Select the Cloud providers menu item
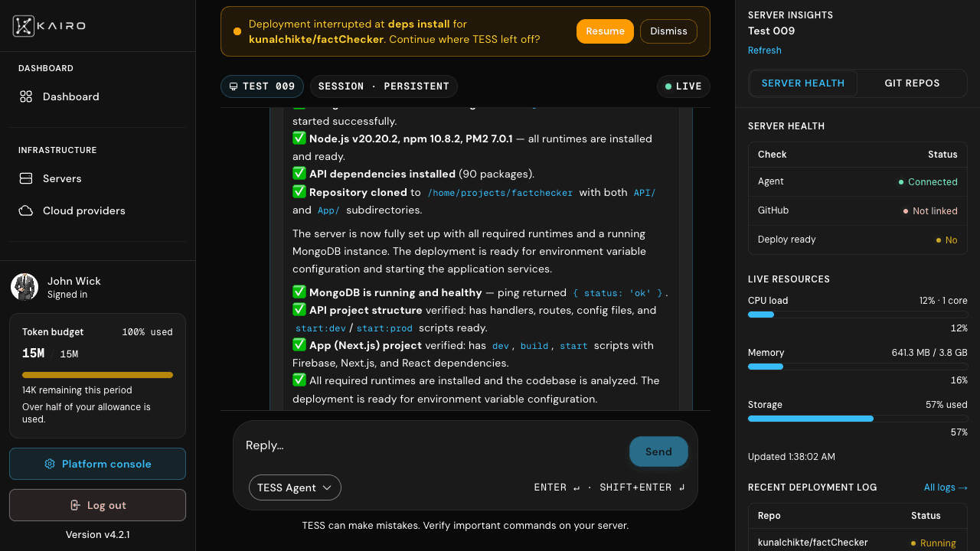This screenshot has width=980, height=551. (x=97, y=210)
